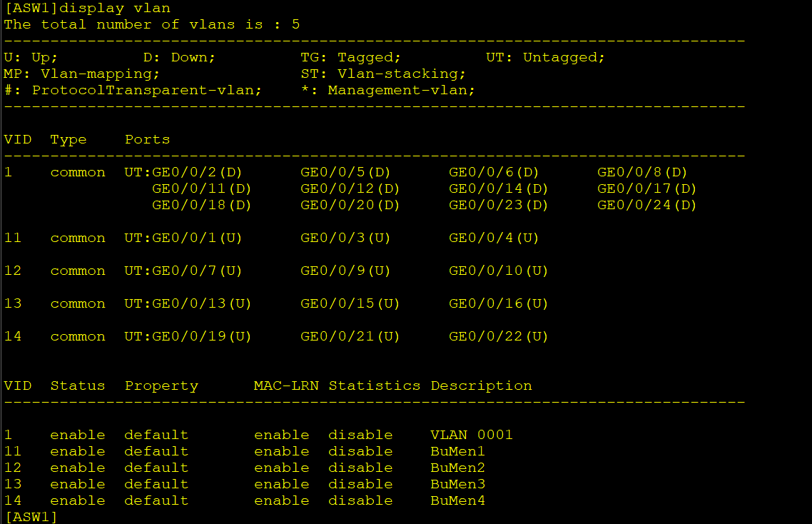The width and height of the screenshot is (812, 524).
Task: Select the BuMen4 description text
Action: coord(458,500)
